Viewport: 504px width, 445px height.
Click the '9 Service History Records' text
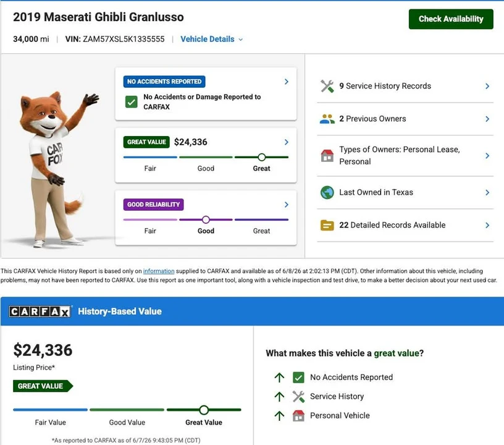click(x=385, y=86)
